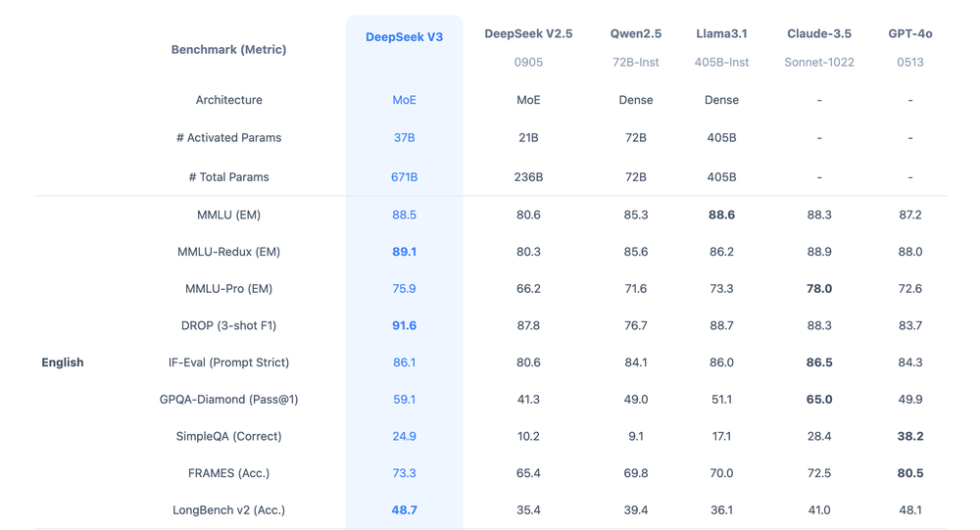980x530 pixels.
Task: Click the bold 89.1 MMLU-Redux score
Action: [404, 252]
